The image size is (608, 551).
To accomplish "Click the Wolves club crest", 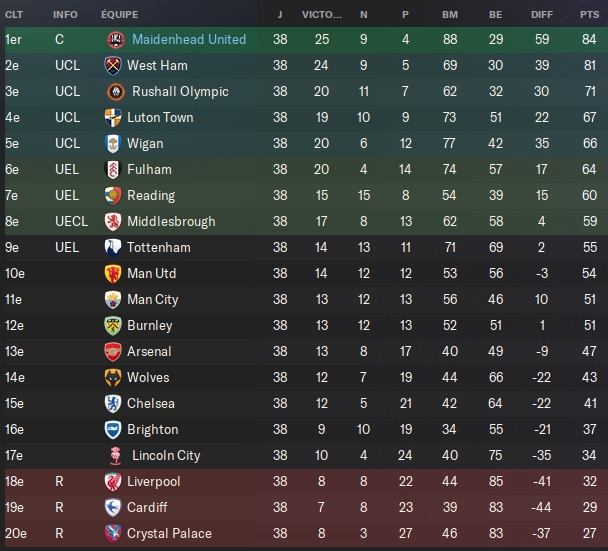I will pos(112,377).
